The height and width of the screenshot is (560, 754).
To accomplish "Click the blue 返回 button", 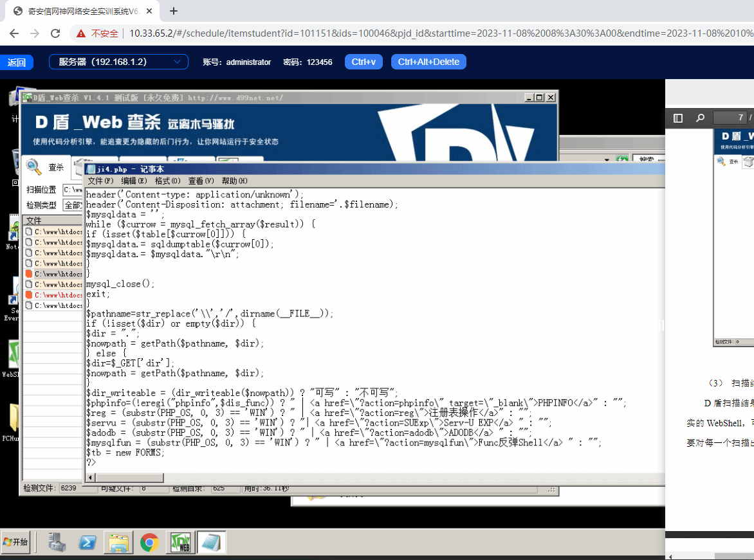I will click(x=16, y=62).
